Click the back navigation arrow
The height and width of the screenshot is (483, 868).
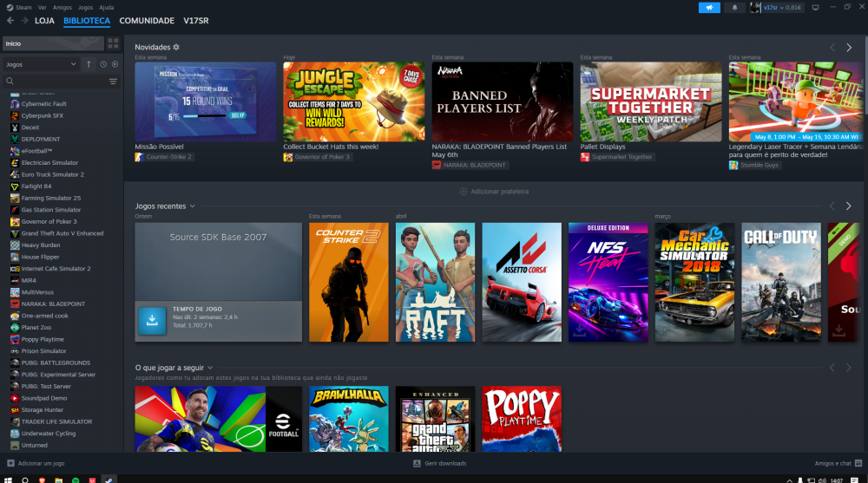pyautogui.click(x=11, y=21)
